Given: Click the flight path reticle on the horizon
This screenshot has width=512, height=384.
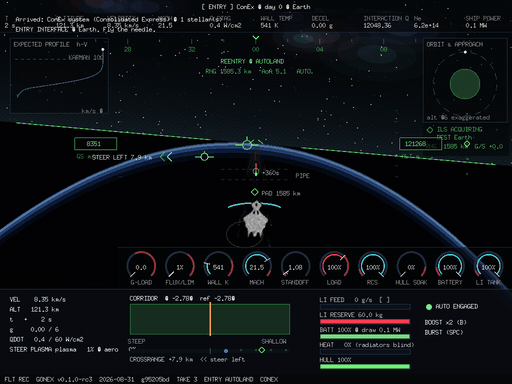Looking at the screenshot, I should coord(247,145).
